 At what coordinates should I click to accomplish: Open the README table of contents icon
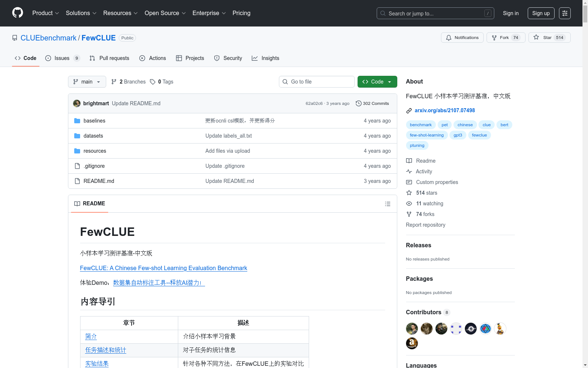pos(388,204)
